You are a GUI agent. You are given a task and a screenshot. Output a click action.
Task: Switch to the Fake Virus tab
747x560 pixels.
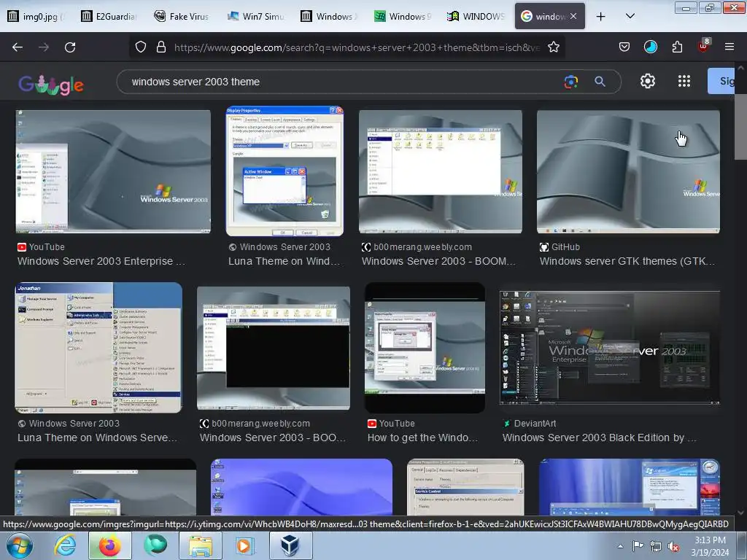tap(182, 16)
